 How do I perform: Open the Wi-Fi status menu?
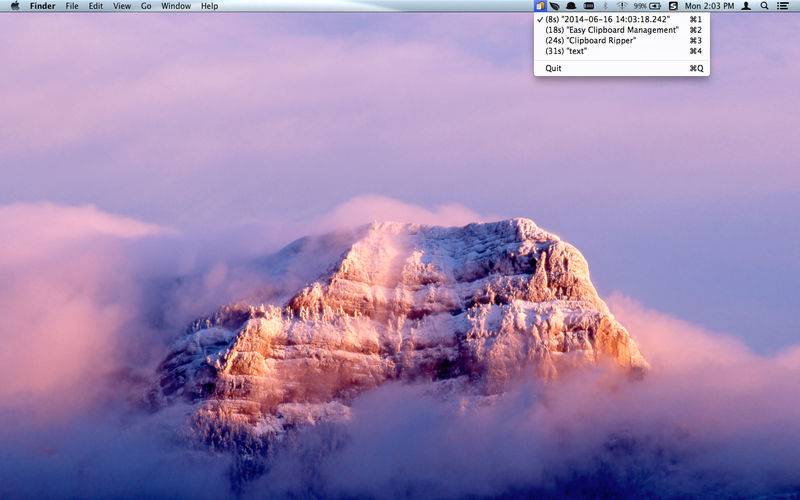[622, 6]
